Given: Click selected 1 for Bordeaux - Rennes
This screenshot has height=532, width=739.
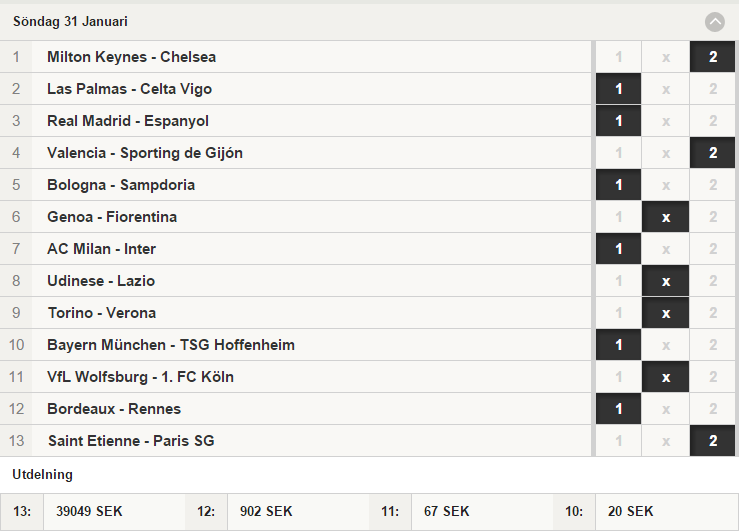Looking at the screenshot, I should (618, 409).
